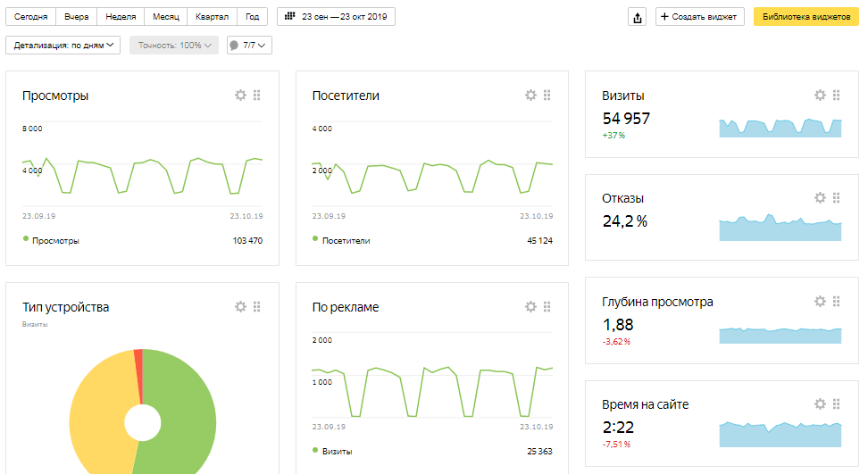Open settings gear on Тип устройства widget
The image size is (868, 474).
(240, 307)
